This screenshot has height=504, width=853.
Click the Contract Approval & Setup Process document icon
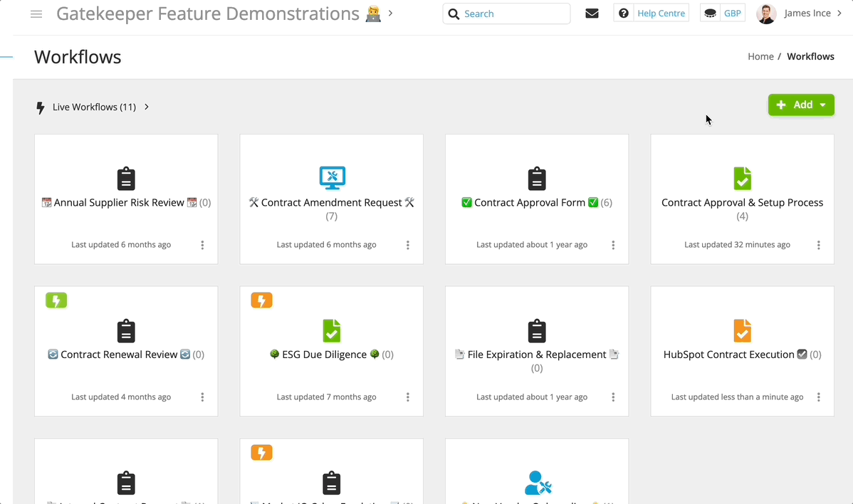[x=742, y=179]
